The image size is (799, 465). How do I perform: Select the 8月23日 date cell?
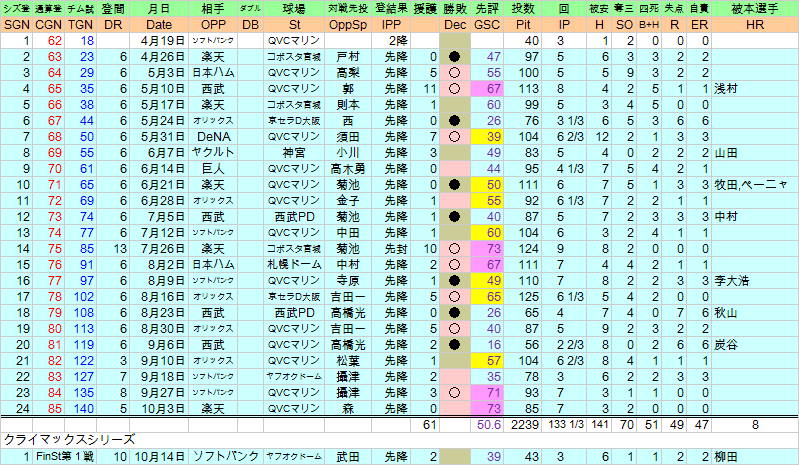click(x=158, y=313)
